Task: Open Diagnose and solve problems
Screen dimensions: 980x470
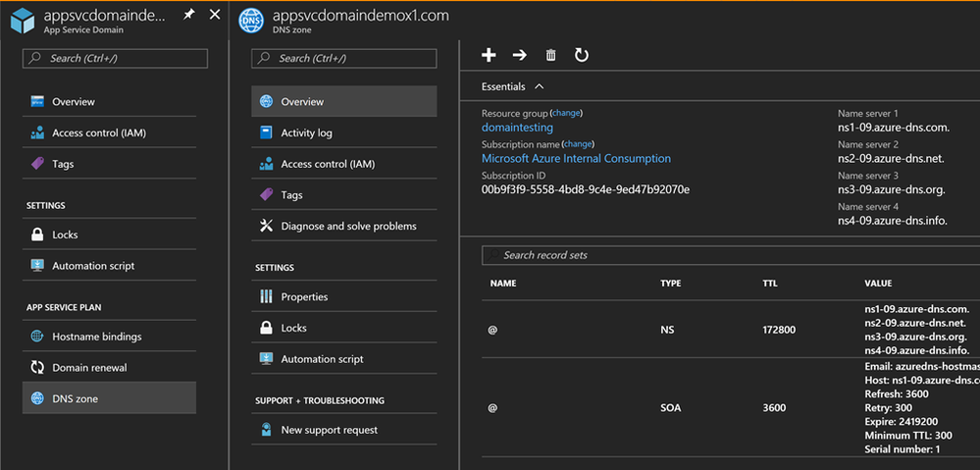Action: click(x=347, y=226)
